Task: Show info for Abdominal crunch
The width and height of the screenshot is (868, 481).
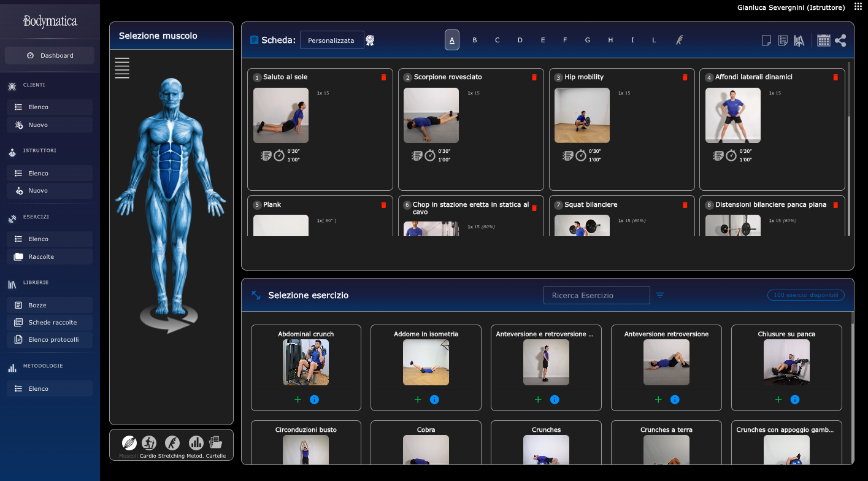Action: [315, 399]
